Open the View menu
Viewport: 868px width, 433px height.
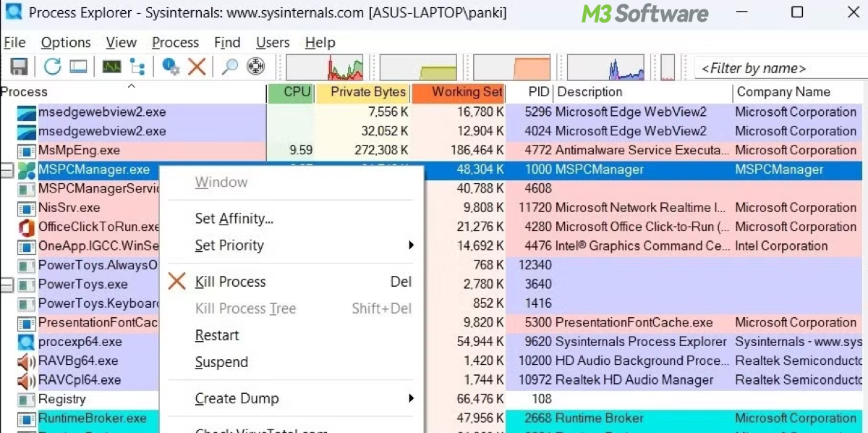click(122, 43)
